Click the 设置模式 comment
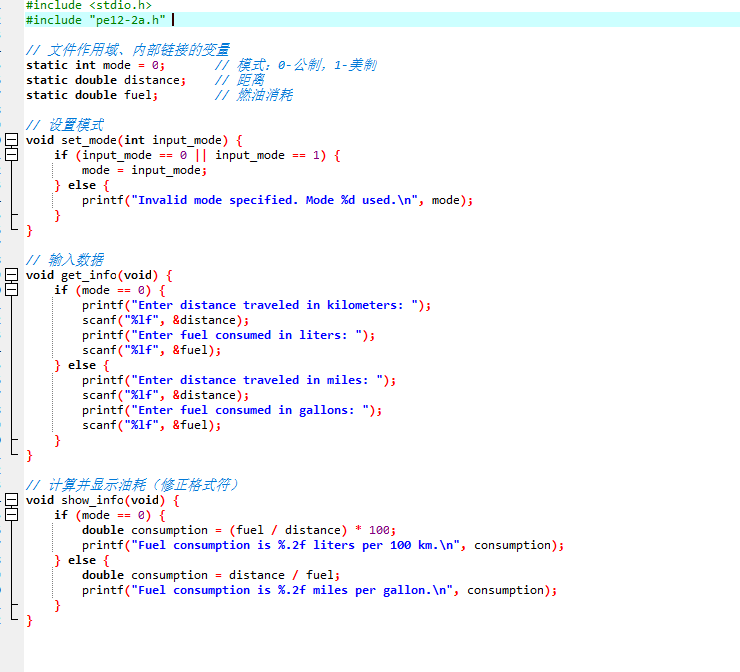This screenshot has width=740, height=672. [65, 125]
